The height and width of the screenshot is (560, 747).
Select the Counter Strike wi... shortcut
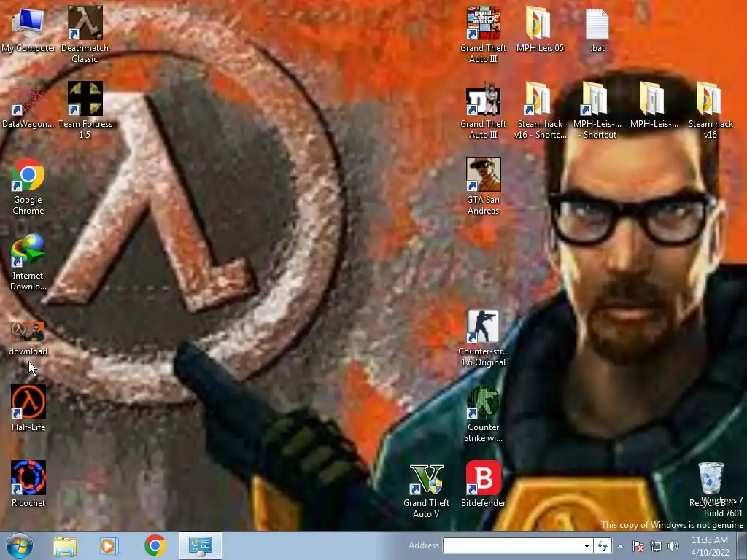483,413
